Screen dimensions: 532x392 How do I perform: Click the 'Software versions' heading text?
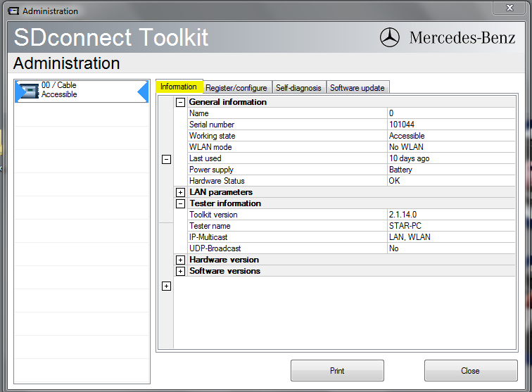(224, 271)
